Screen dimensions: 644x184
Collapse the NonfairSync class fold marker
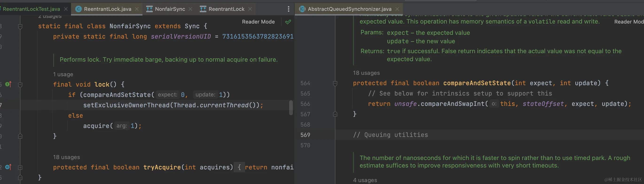point(20,26)
